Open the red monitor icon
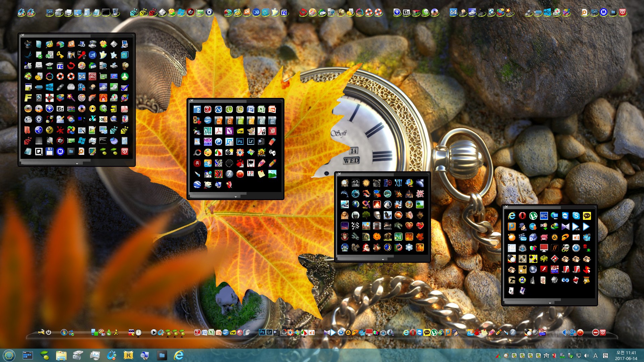 click(x=544, y=248)
